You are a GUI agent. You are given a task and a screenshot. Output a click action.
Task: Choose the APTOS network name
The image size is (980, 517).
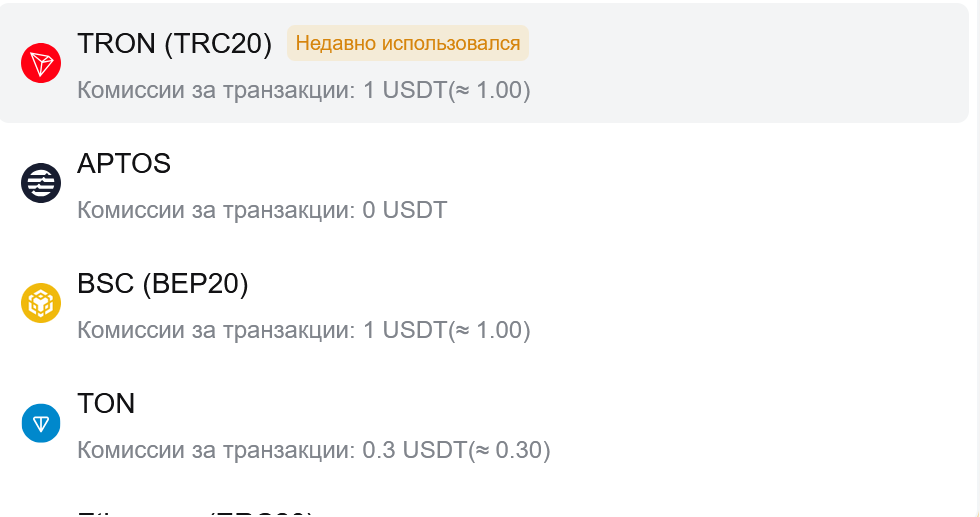(x=124, y=164)
